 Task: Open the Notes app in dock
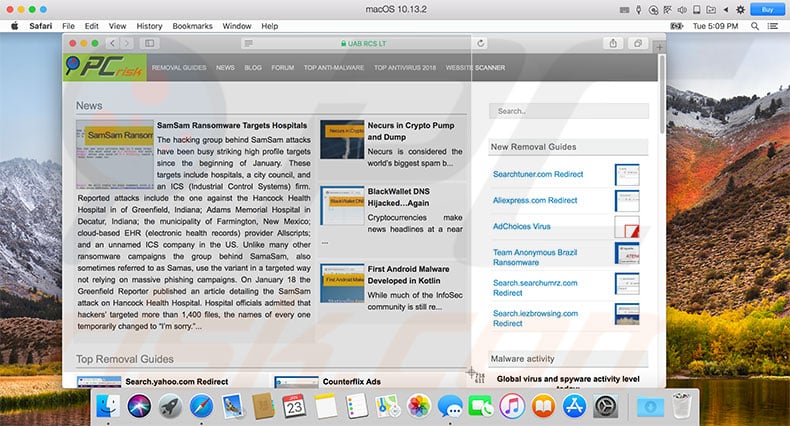click(x=325, y=406)
